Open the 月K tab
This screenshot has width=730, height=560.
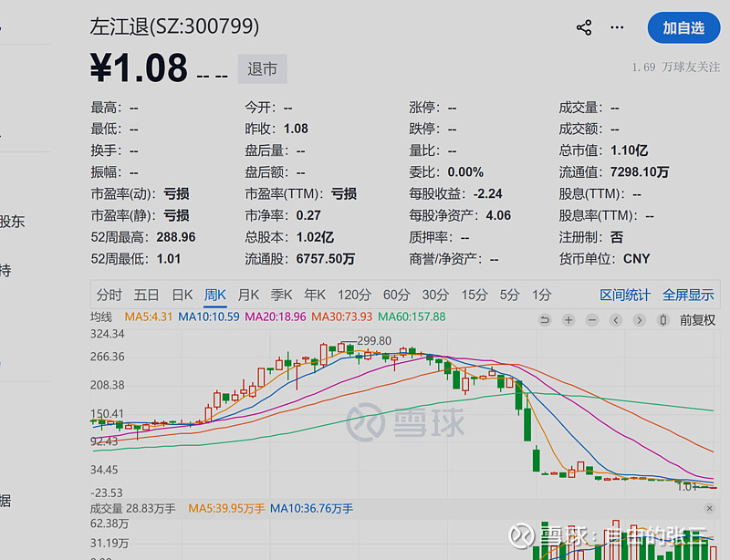click(x=248, y=295)
